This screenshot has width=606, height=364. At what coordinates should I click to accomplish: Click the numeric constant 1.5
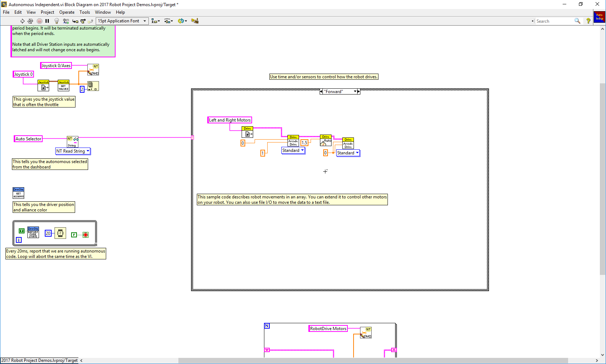(x=304, y=143)
